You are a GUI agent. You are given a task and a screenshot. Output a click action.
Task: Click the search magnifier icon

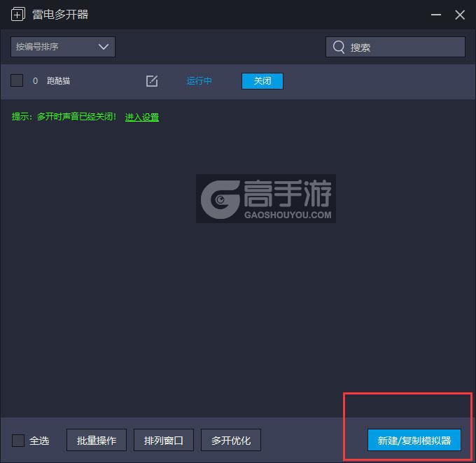coord(339,47)
